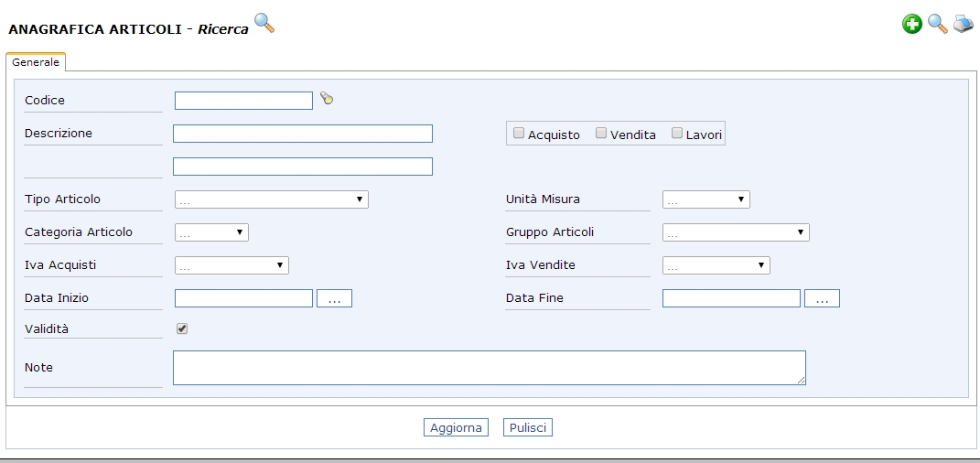Viewport: 980px width, 463px height.
Task: Open the Tipo Articolo dropdown
Action: click(x=271, y=199)
